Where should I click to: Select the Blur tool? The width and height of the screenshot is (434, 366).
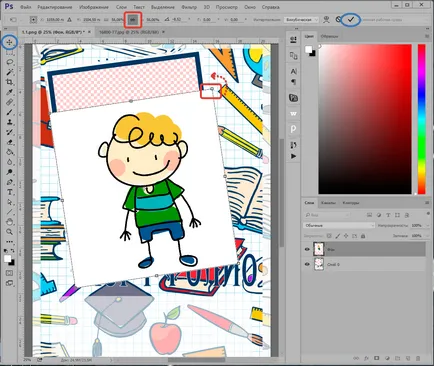pos(9,162)
